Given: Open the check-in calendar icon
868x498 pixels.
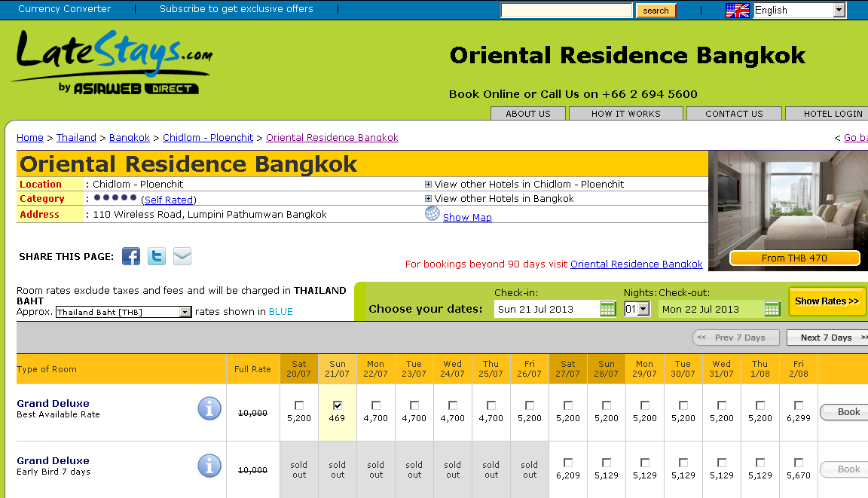Looking at the screenshot, I should click(608, 309).
